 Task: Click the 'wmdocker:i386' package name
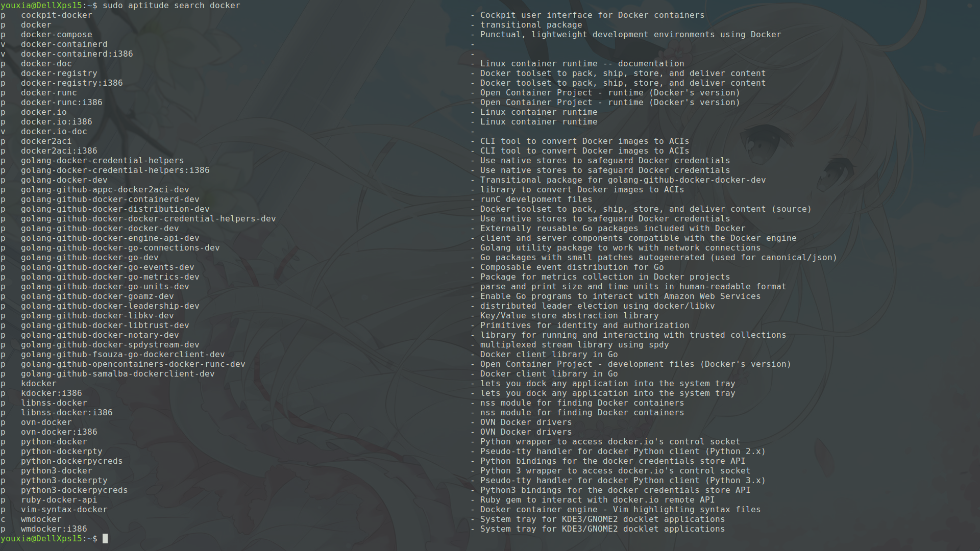(x=54, y=529)
